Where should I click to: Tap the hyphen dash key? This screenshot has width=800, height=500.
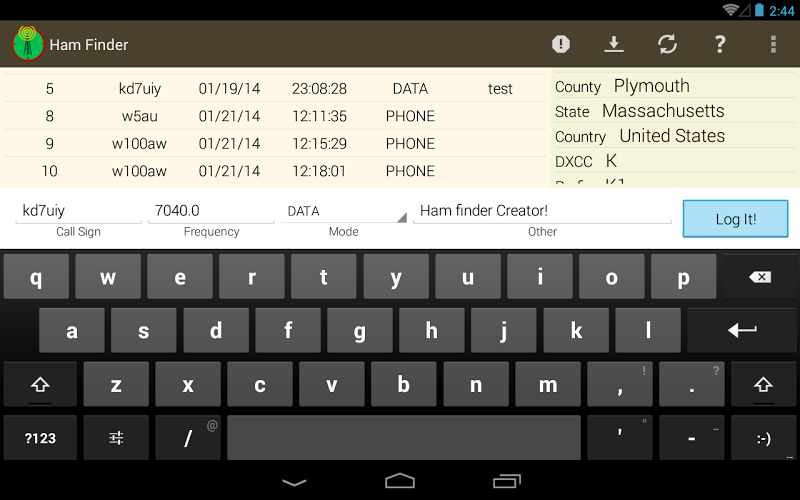click(692, 438)
